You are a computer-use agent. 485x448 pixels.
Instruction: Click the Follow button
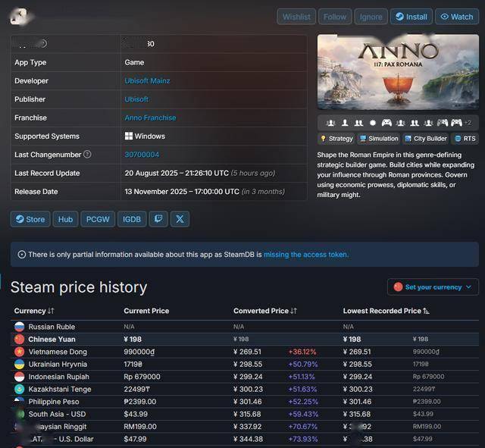335,17
